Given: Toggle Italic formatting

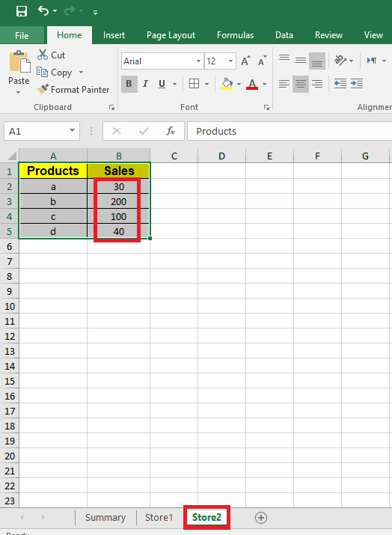Looking at the screenshot, I should (145, 84).
